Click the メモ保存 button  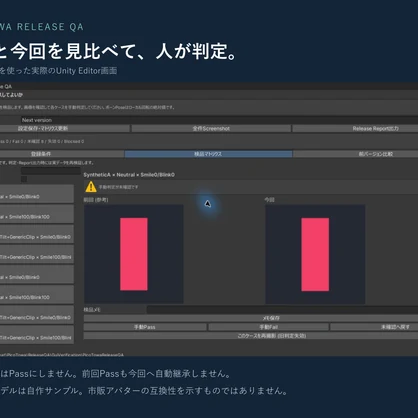[251, 318]
